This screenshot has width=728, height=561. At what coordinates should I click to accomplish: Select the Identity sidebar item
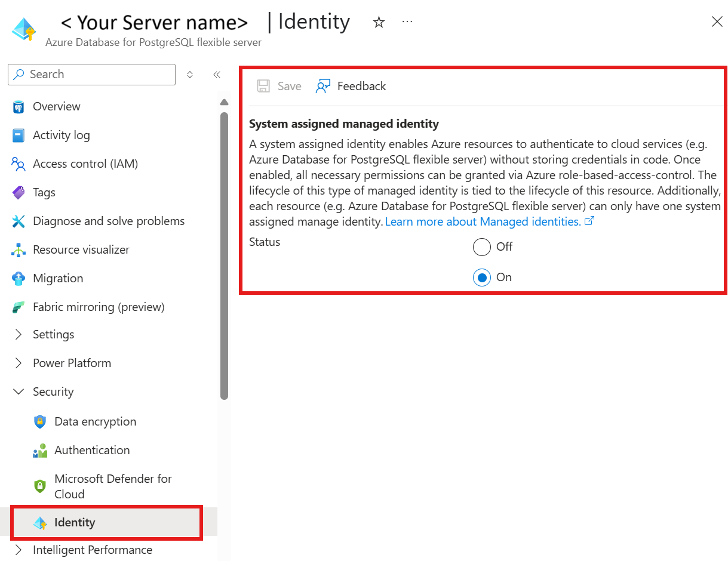[108, 522]
